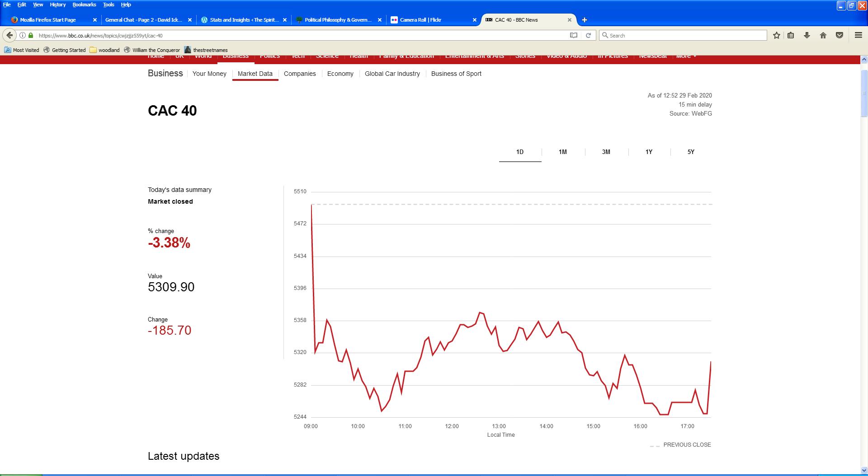Viewport: 868px width, 476px height.
Task: Open the Bookmarks menu
Action: tap(85, 5)
